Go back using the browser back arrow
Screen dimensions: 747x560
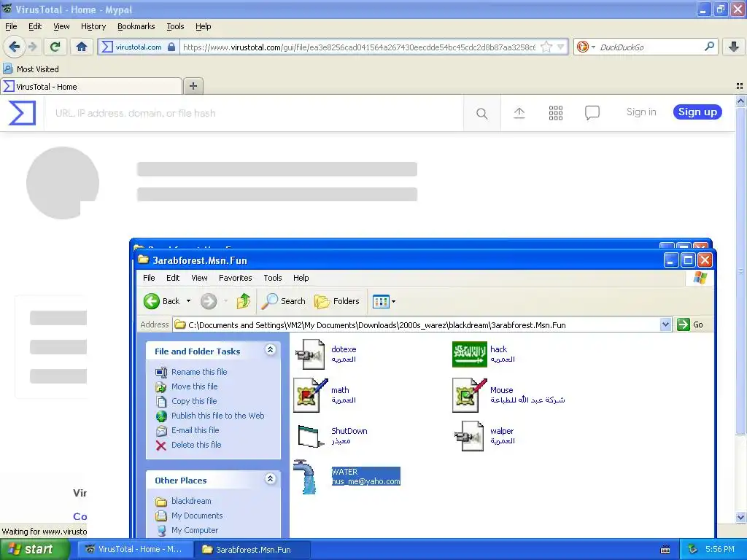pos(15,47)
